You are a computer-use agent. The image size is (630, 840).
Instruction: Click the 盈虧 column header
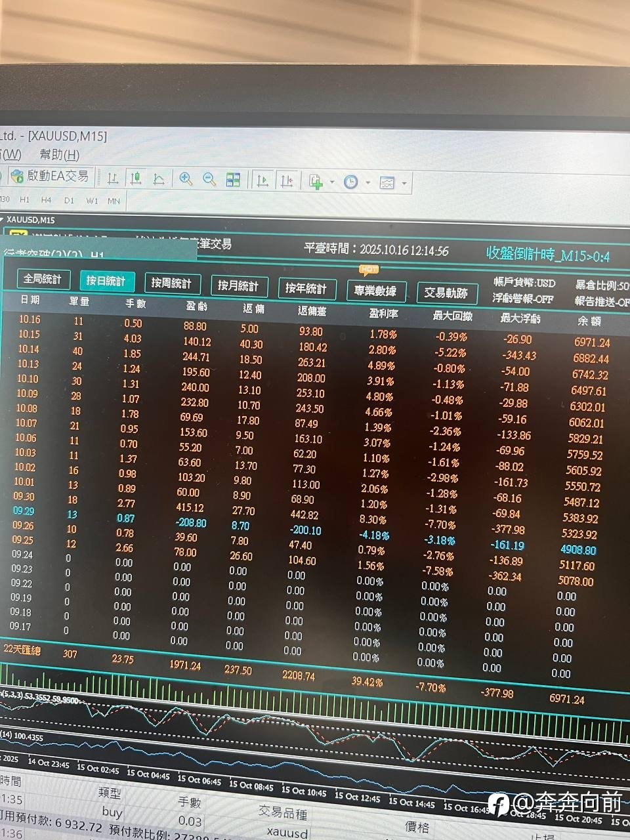(196, 306)
